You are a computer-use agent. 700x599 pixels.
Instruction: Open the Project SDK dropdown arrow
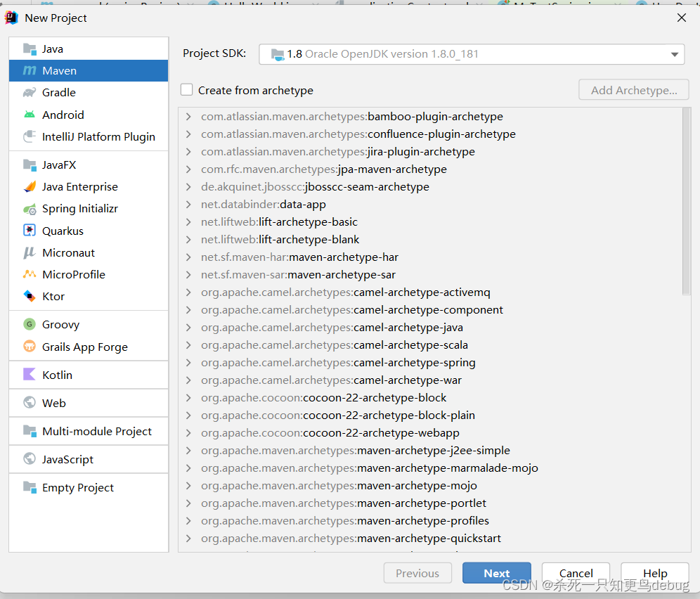pos(675,55)
